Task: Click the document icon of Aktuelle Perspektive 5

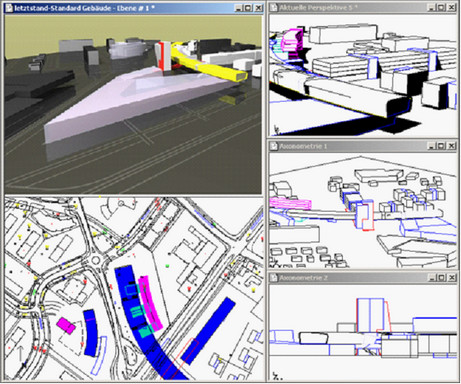Action: [x=274, y=7]
